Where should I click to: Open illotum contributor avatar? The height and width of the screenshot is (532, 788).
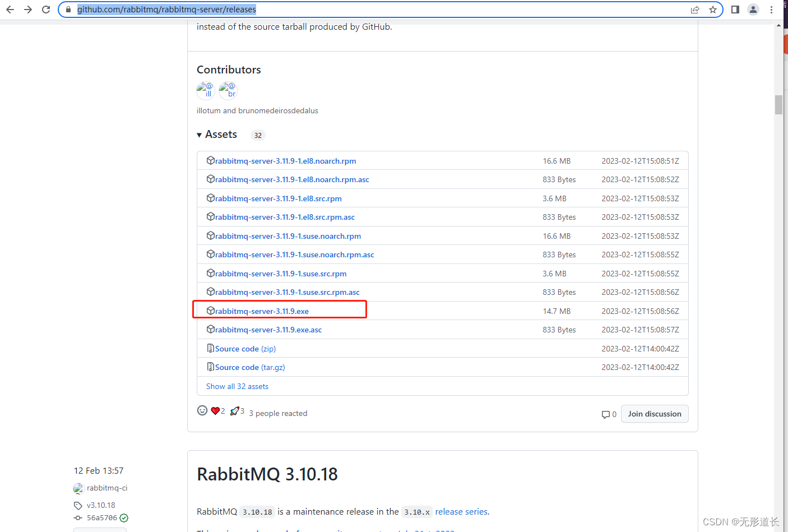(x=206, y=90)
